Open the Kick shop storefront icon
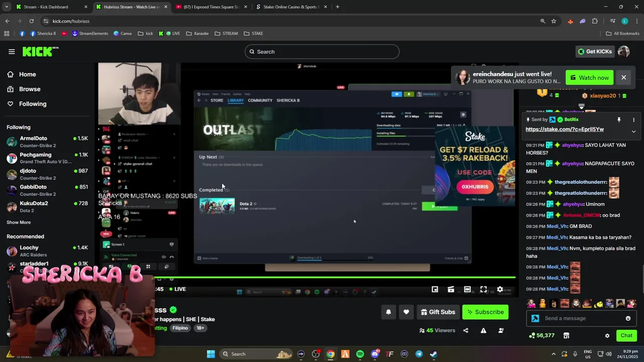The image size is (644, 362). 566,335
